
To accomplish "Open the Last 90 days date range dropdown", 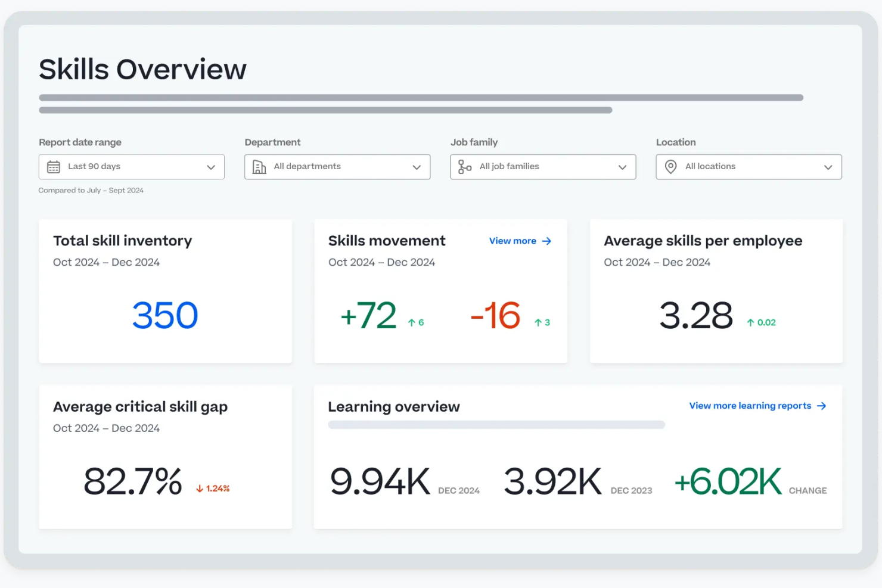I will 131,167.
